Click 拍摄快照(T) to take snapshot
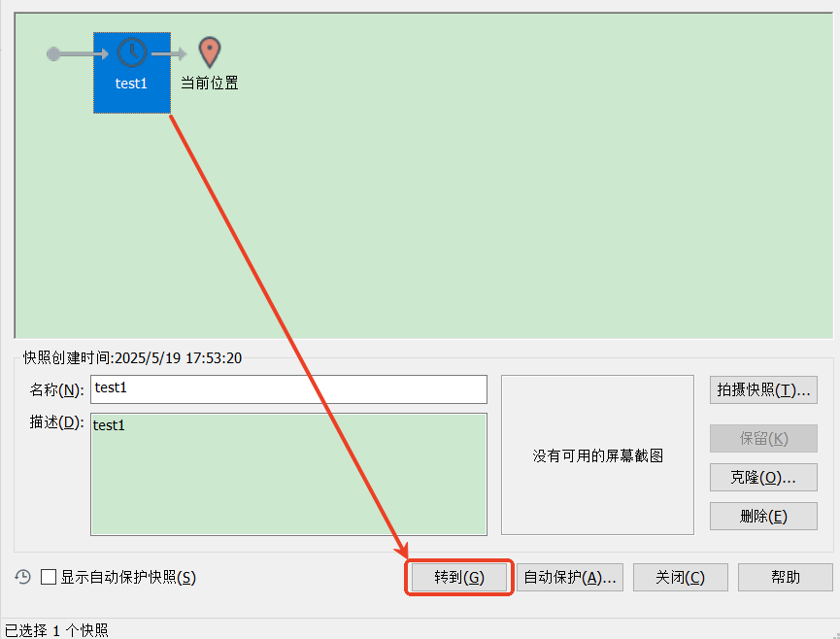This screenshot has width=840, height=639. click(x=763, y=390)
